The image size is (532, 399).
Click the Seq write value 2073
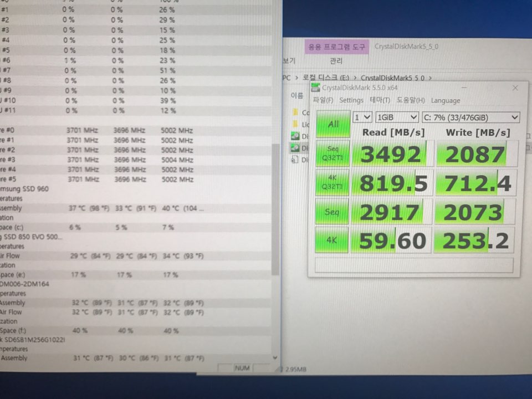(474, 213)
